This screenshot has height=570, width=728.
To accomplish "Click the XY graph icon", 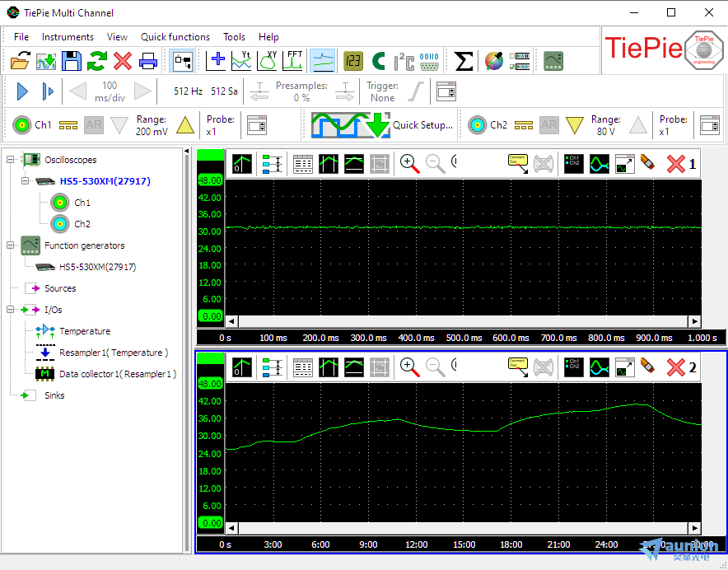I will pyautogui.click(x=268, y=61).
